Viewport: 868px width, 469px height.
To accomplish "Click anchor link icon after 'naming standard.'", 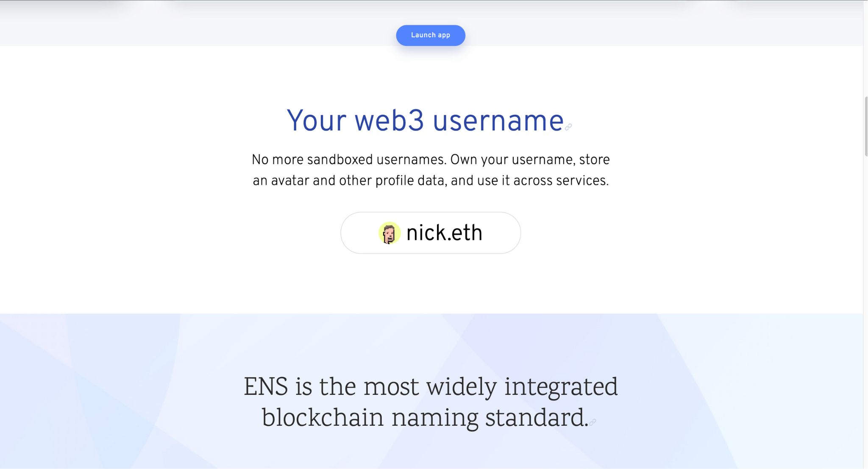I will [592, 422].
